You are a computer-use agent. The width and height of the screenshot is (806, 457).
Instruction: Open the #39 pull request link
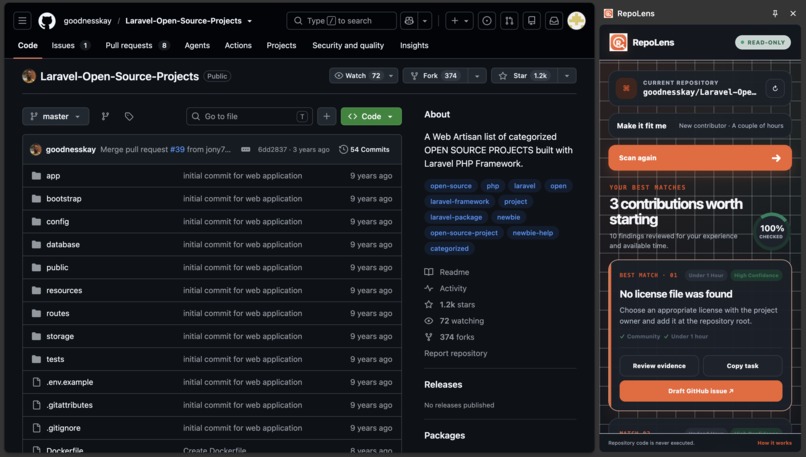point(177,150)
